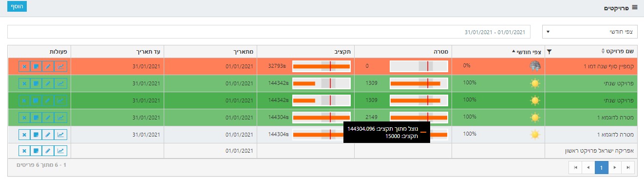This screenshot has width=644, height=179.
Task: Select page 1 in the pager
Action: tap(602, 168)
